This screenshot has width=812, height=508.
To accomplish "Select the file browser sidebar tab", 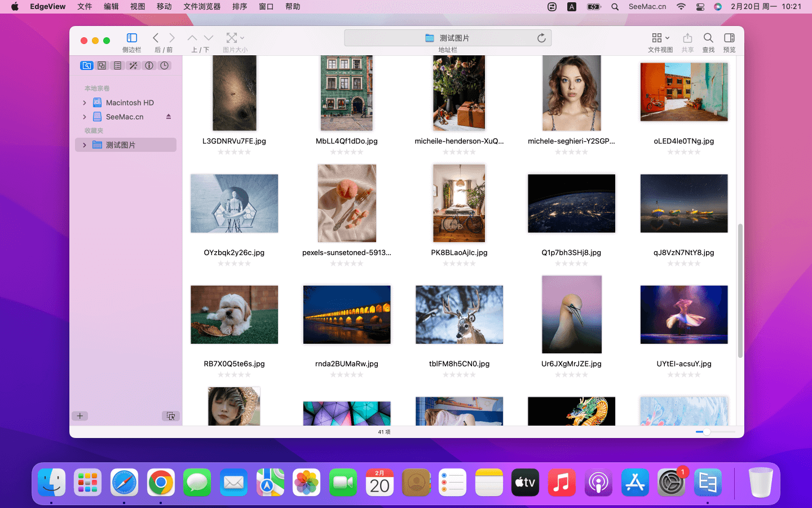I will [x=86, y=65].
